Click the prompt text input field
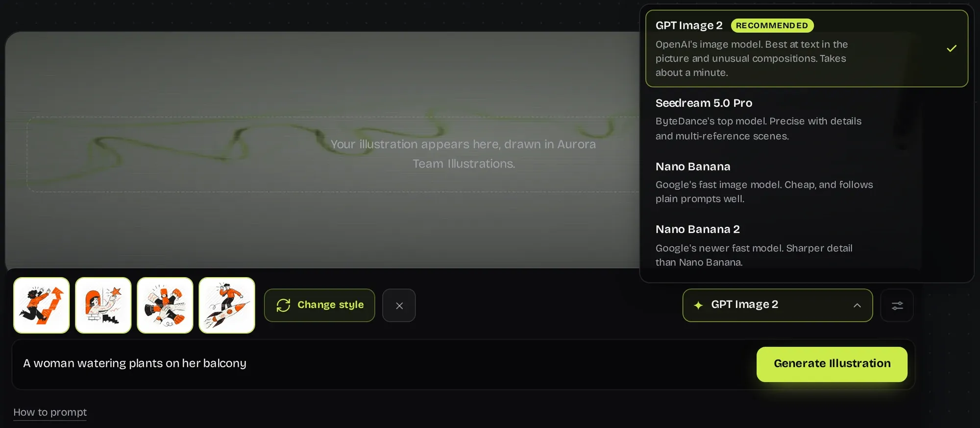The image size is (980, 428). (x=385, y=364)
